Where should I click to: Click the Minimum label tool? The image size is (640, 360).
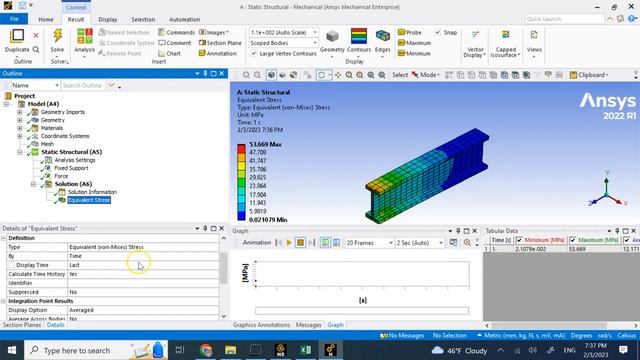(414, 53)
